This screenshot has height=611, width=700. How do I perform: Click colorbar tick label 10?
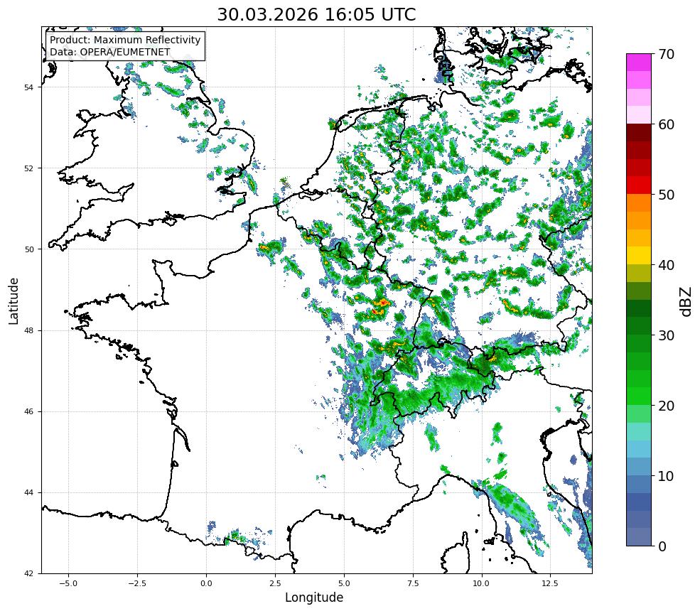(666, 476)
